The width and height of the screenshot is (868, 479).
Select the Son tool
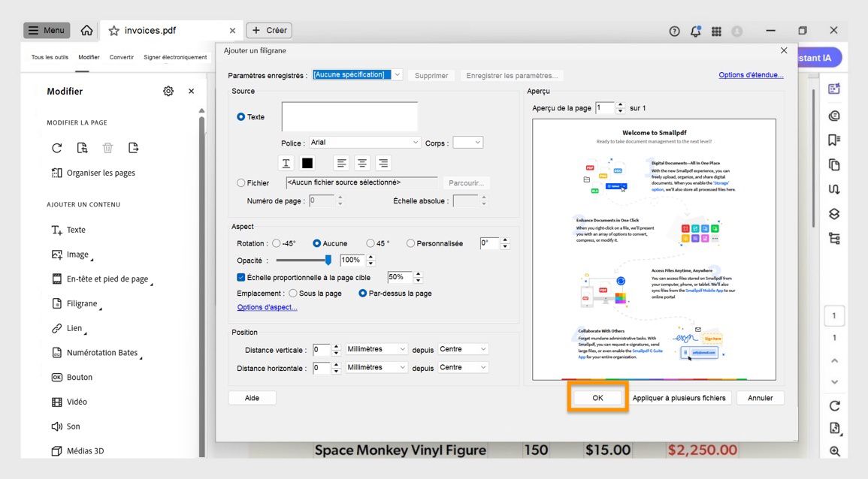pos(66,426)
